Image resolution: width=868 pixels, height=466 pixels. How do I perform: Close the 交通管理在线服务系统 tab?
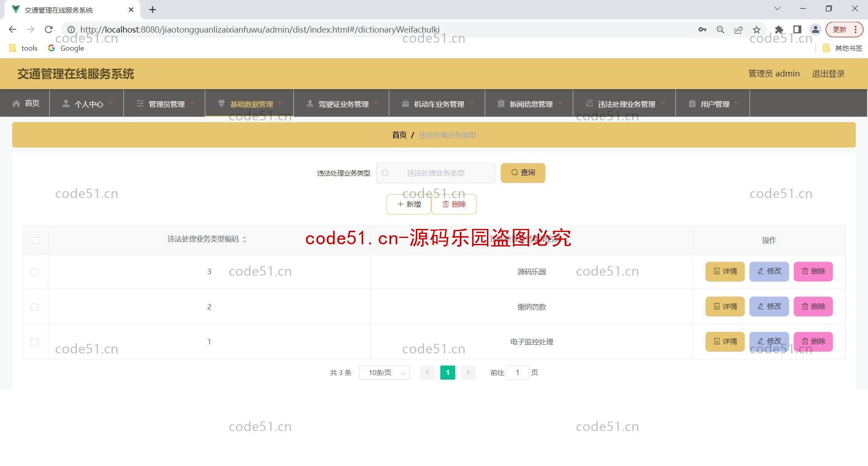point(131,10)
